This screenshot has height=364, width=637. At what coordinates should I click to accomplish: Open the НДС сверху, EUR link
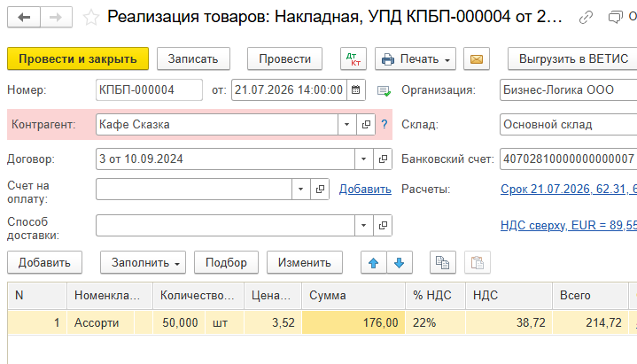pos(569,225)
